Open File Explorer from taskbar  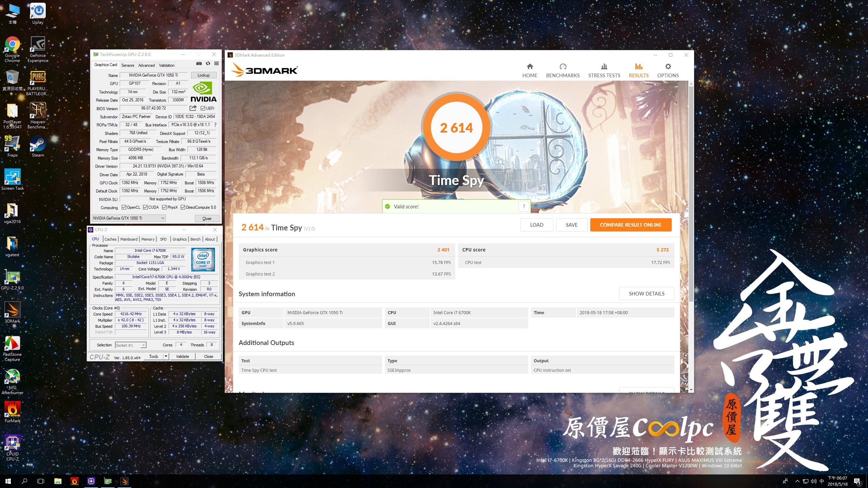[58, 481]
